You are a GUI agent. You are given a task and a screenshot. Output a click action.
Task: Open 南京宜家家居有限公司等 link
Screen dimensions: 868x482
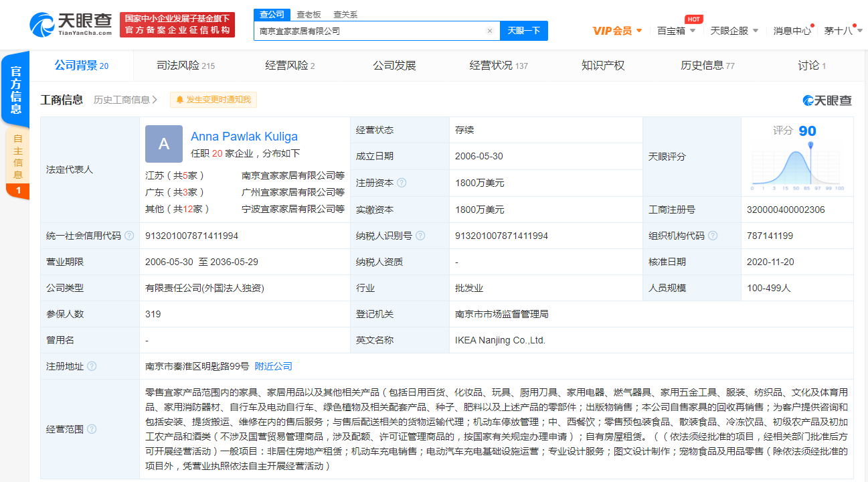coord(293,175)
